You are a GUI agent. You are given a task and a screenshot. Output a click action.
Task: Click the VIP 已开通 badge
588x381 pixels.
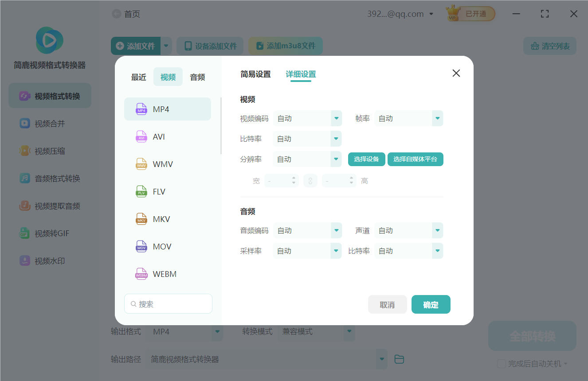click(x=470, y=14)
